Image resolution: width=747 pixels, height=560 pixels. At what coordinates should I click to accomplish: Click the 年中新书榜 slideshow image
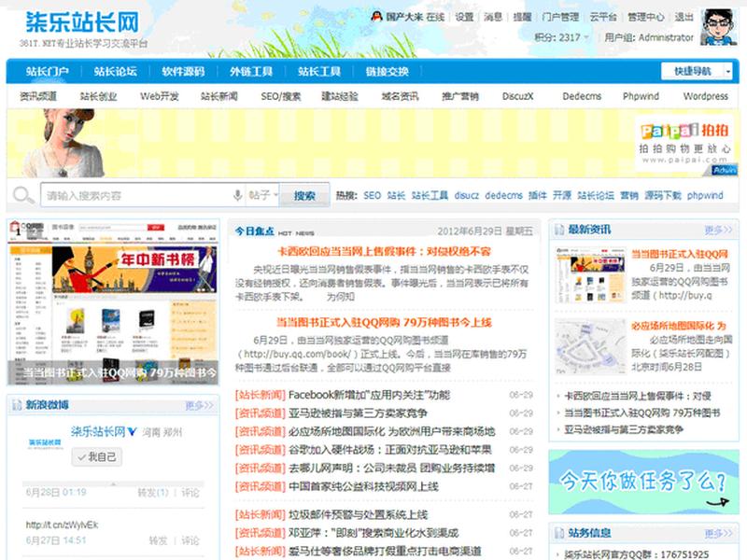(x=113, y=302)
